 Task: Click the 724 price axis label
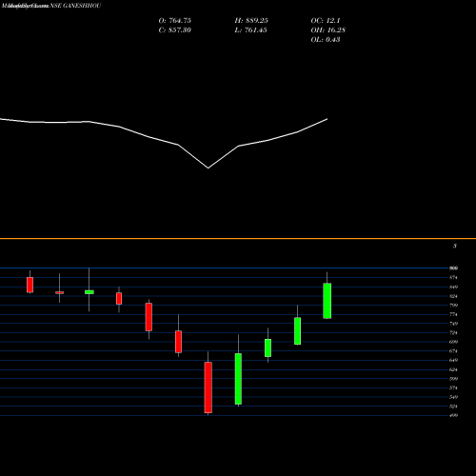[x=454, y=332]
